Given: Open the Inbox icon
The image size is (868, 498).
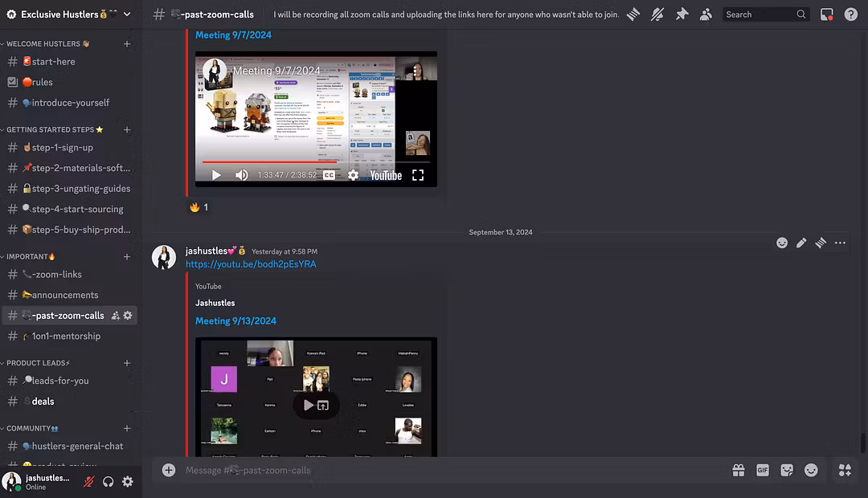Looking at the screenshot, I should pyautogui.click(x=826, y=14).
